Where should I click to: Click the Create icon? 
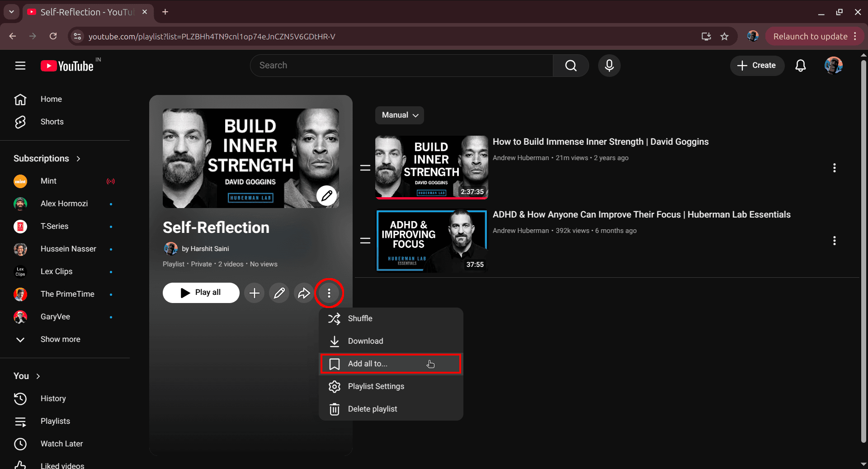(757, 66)
